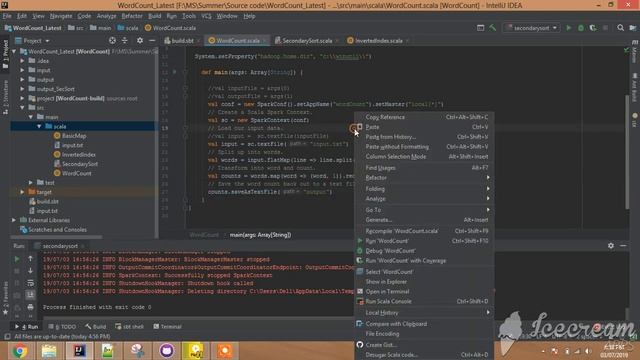640x360 pixels.
Task: Open Project view dropdown selector
Action: click(33, 41)
